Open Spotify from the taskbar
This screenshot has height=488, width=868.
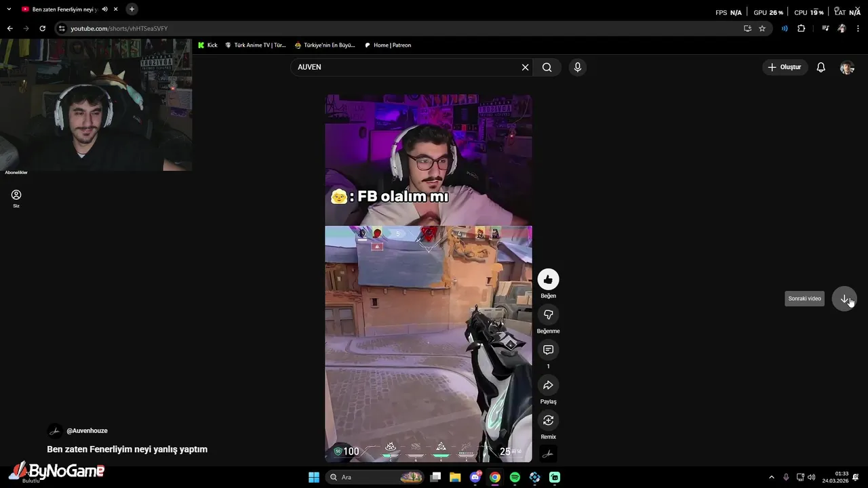click(515, 477)
